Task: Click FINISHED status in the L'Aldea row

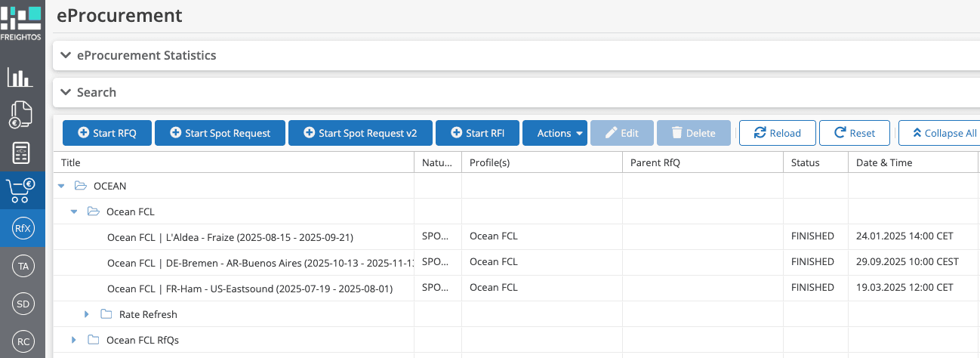Action: (812, 236)
